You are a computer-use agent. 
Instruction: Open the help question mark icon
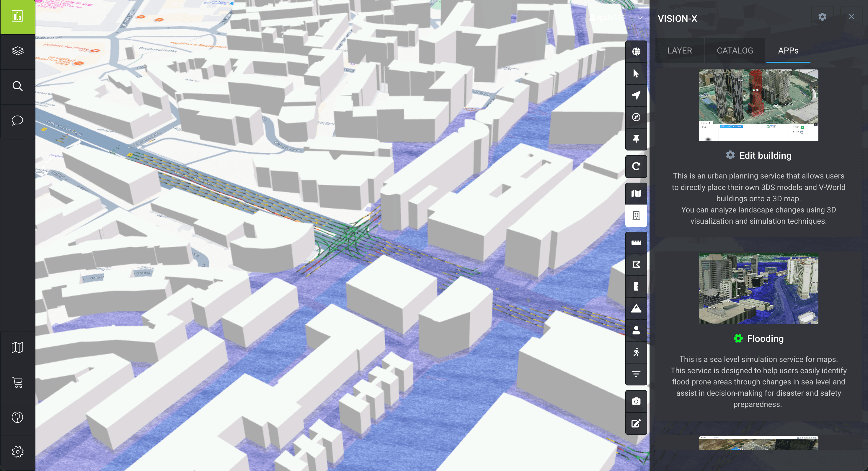click(x=17, y=418)
